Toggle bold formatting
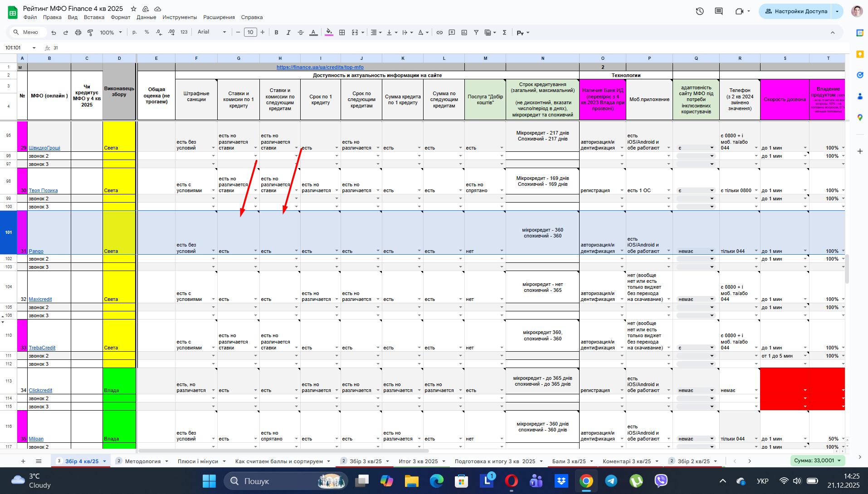868x494 pixels. 276,32
